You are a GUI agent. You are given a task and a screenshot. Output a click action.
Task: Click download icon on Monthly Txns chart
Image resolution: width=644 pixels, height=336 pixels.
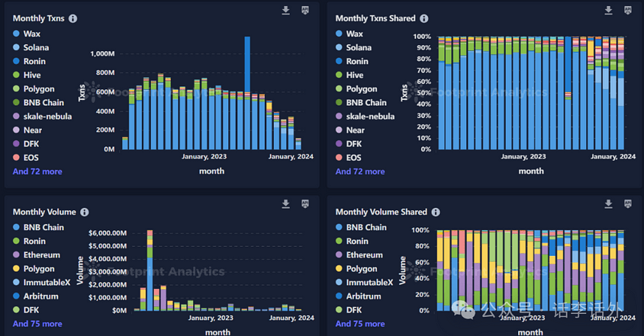pyautogui.click(x=286, y=10)
